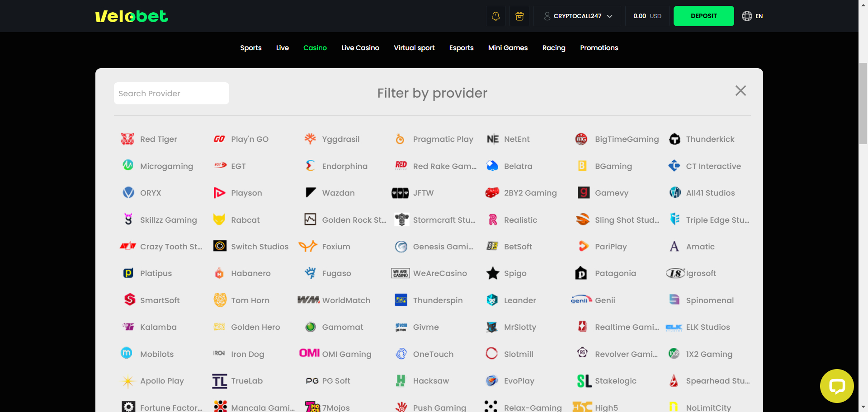
Task: Go to Virtual sport
Action: 414,48
